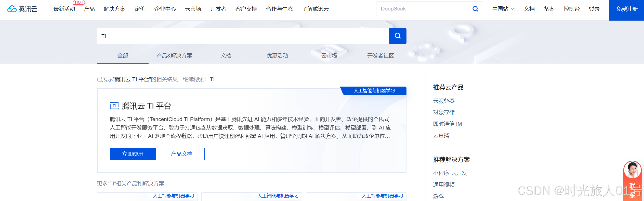644x201 pixels.
Task: Open the 客户支持 menu
Action: tap(246, 9)
